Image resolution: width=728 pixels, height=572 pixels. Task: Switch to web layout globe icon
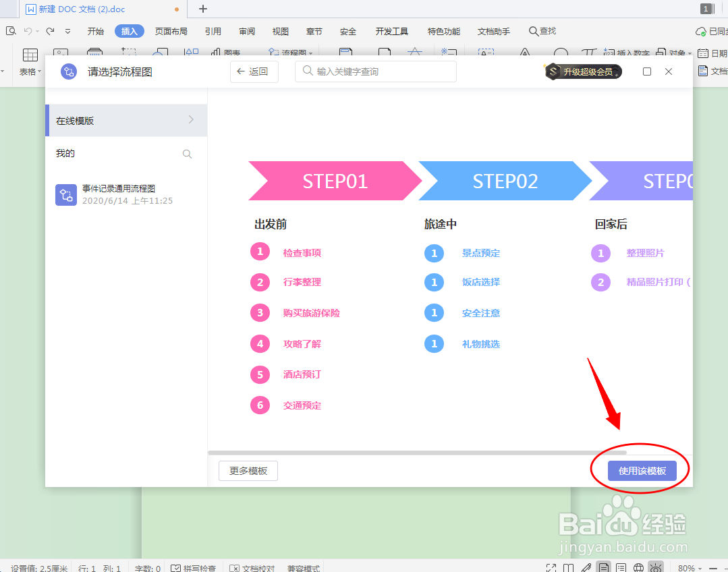(638, 568)
